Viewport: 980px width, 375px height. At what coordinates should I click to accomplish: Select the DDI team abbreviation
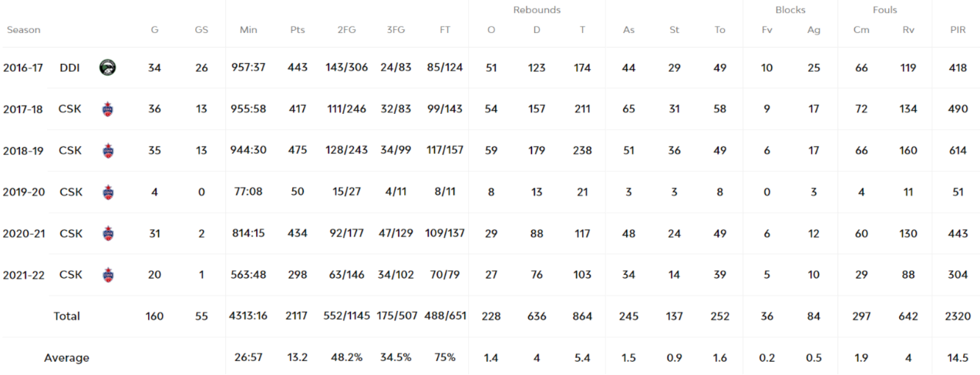[69, 68]
